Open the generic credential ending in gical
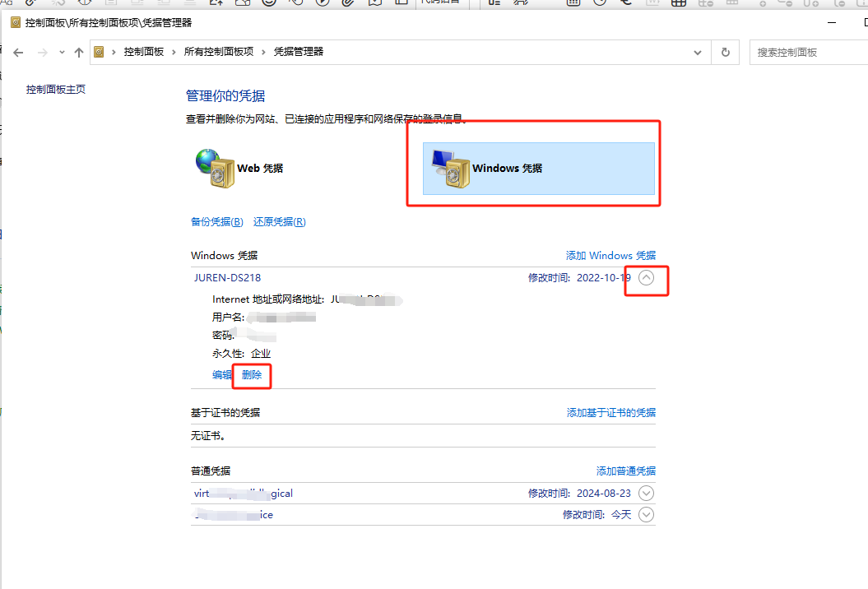This screenshot has width=868, height=589. tap(244, 494)
